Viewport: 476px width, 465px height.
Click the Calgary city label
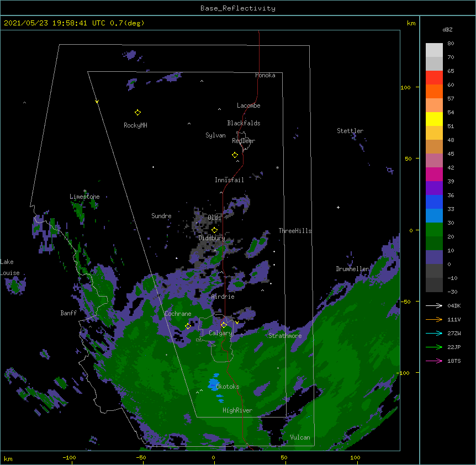220,333
